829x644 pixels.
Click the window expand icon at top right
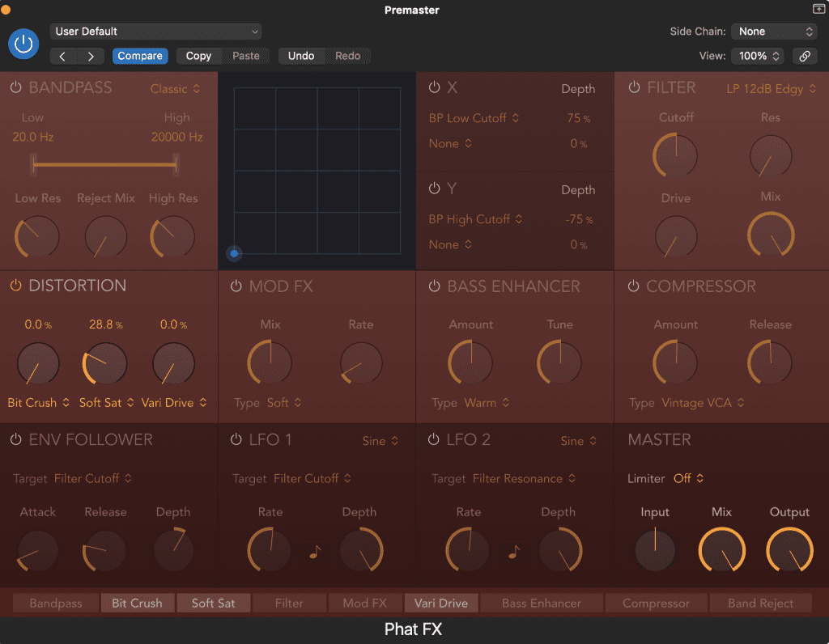pos(818,8)
